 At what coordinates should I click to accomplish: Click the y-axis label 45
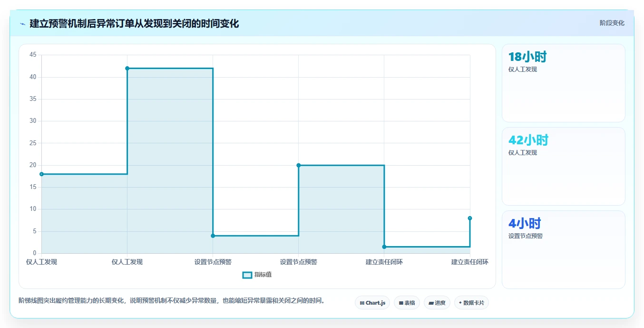point(33,55)
